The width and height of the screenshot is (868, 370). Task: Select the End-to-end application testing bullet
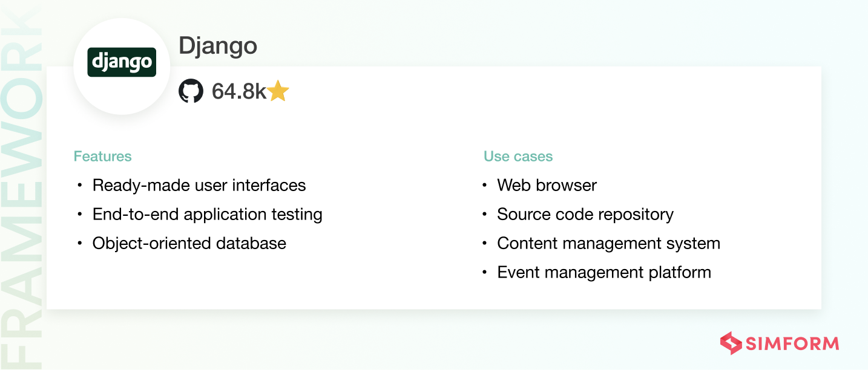click(207, 214)
